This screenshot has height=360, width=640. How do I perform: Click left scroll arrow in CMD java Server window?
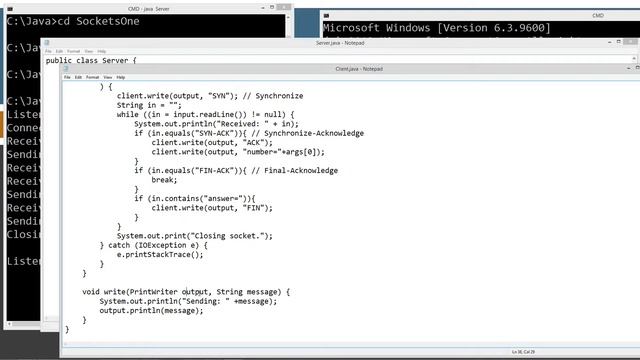9,324
